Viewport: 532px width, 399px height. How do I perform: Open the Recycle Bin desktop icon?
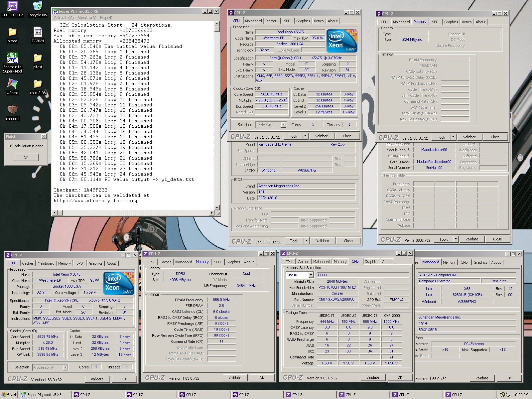click(x=38, y=9)
